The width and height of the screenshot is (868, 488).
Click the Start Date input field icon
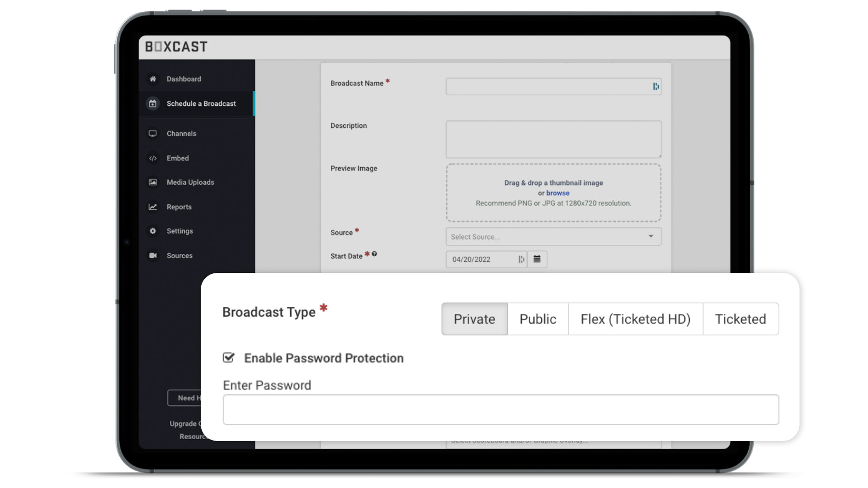(x=535, y=258)
